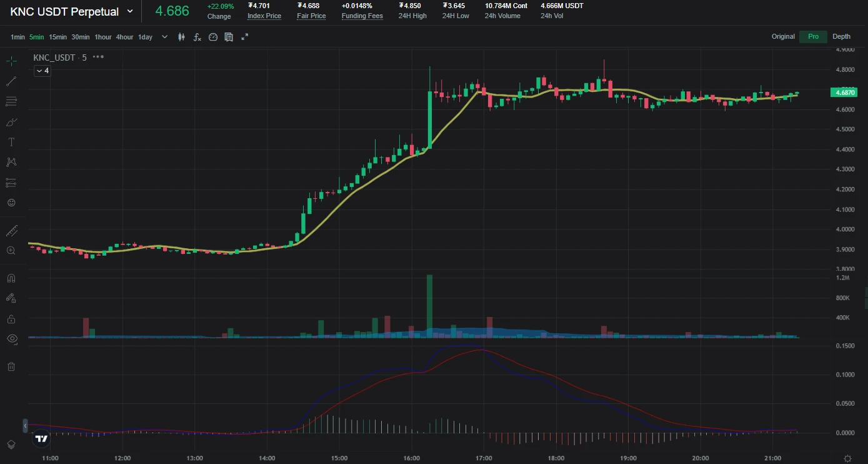Open the object tree layers icon

pos(11,444)
